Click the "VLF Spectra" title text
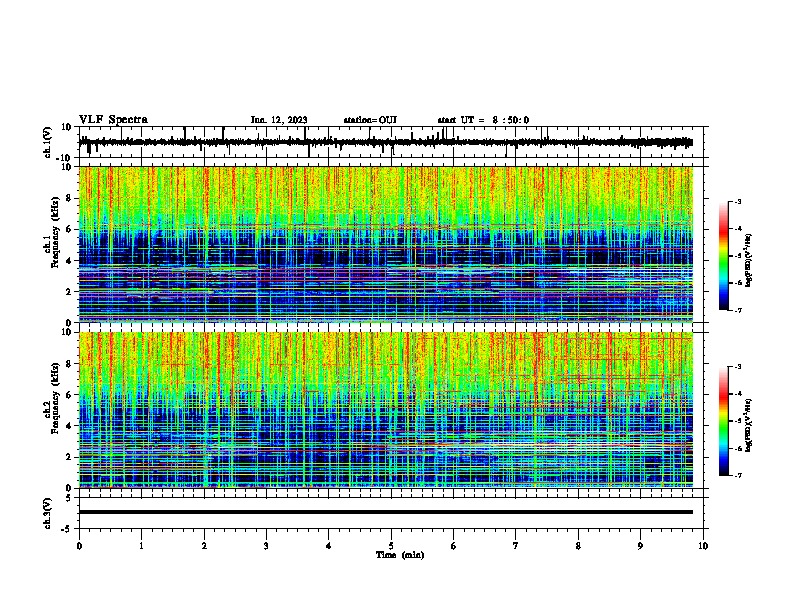 [113, 120]
